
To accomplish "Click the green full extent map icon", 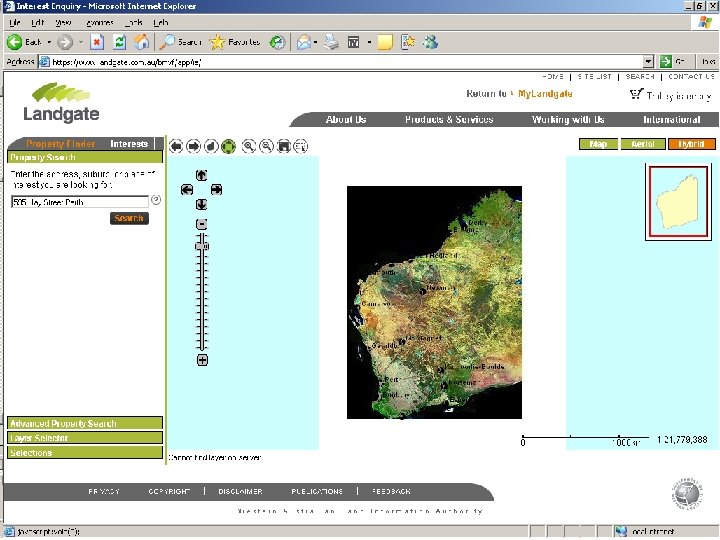I will (228, 146).
